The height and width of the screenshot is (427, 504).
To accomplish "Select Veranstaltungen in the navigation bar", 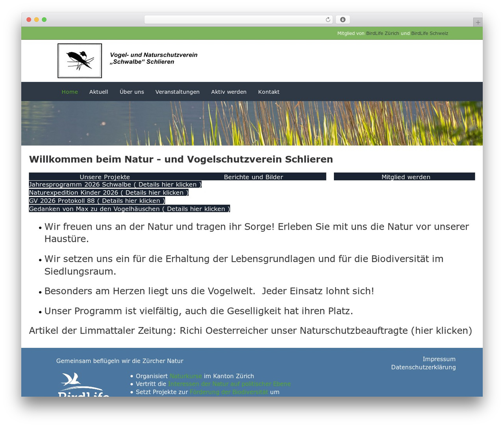I will pyautogui.click(x=178, y=92).
